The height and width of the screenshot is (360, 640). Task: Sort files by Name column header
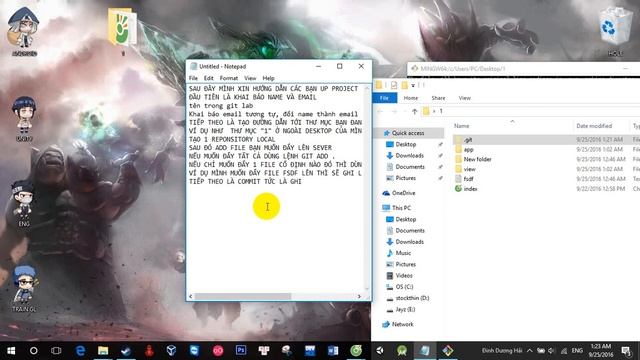click(461, 126)
